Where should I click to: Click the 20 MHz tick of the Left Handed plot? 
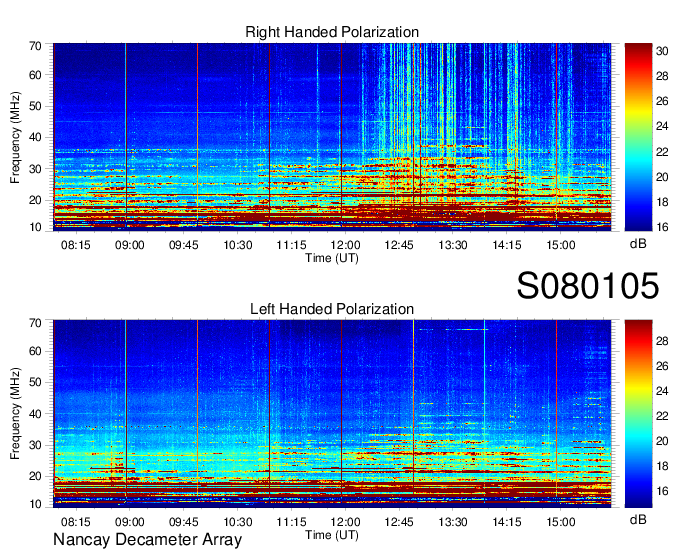[x=35, y=476]
